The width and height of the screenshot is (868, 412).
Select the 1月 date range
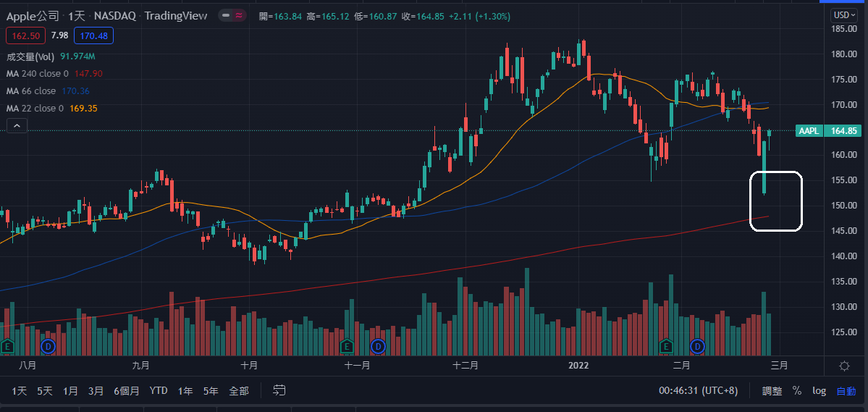[70, 391]
